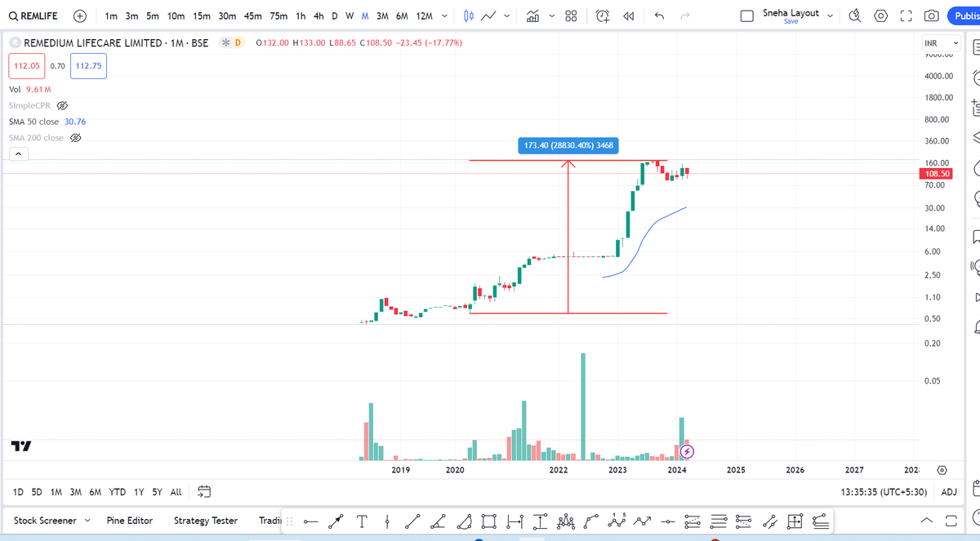Select the trend angle drawing tool
The width and height of the screenshot is (980, 541).
(439, 521)
